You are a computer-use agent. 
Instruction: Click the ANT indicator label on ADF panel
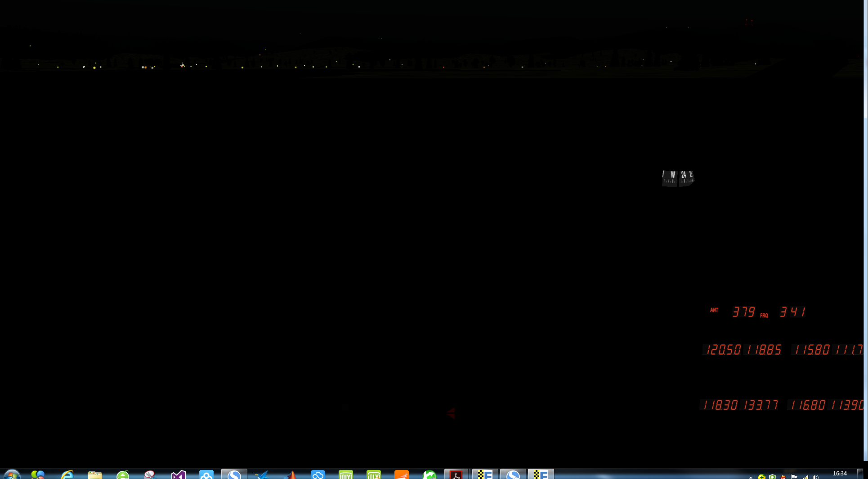point(714,310)
